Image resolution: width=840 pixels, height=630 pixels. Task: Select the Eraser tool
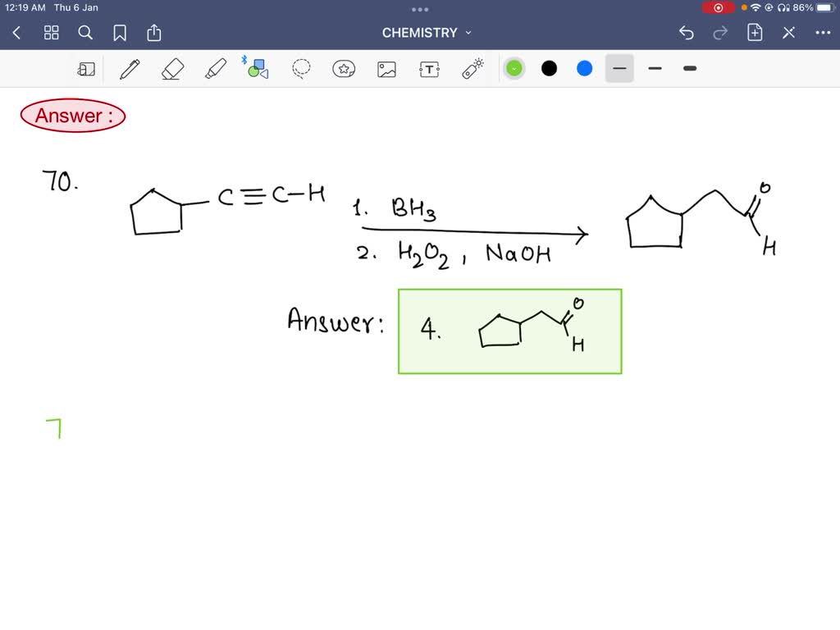point(172,69)
